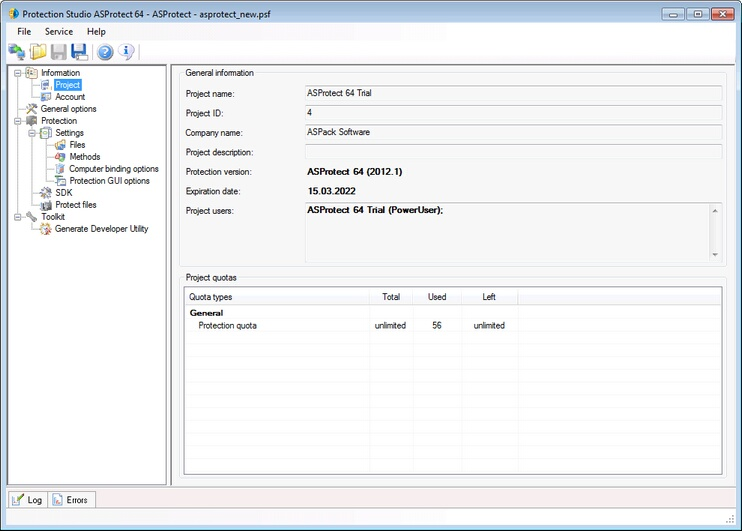Open the Service menu
This screenshot has width=742, height=531.
coord(59,32)
